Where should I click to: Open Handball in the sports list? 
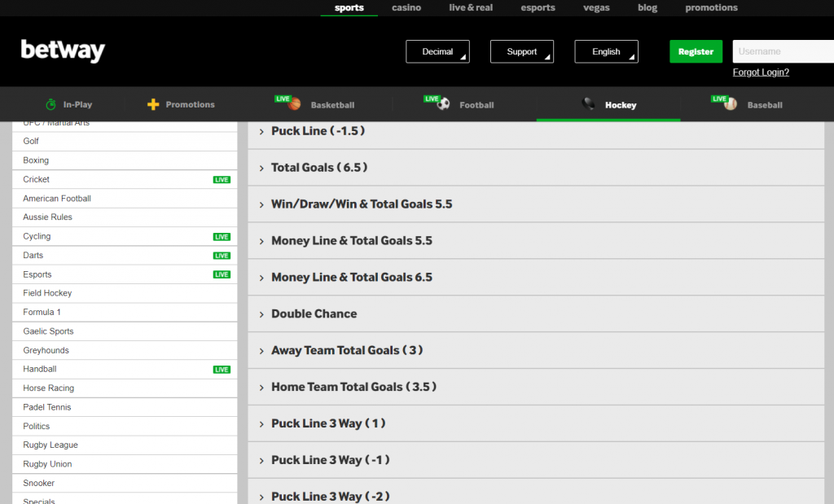[125, 370]
